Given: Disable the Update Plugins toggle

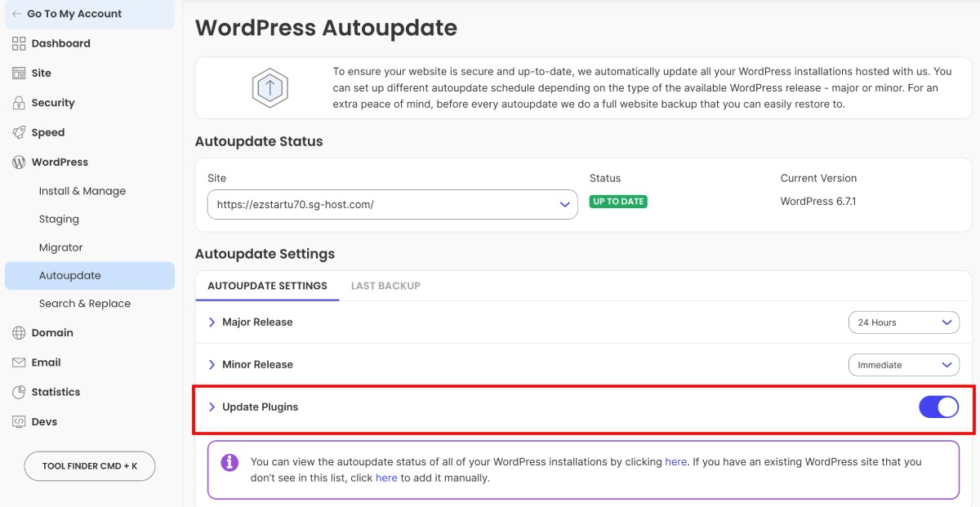Looking at the screenshot, I should coord(939,406).
